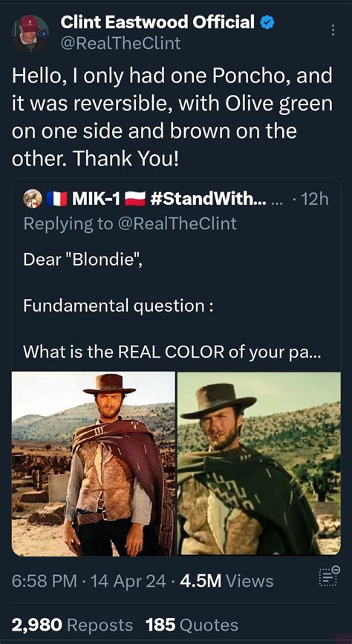Open Clint Eastwood Official profile avatar
The height and width of the screenshot is (644, 352).
click(31, 33)
